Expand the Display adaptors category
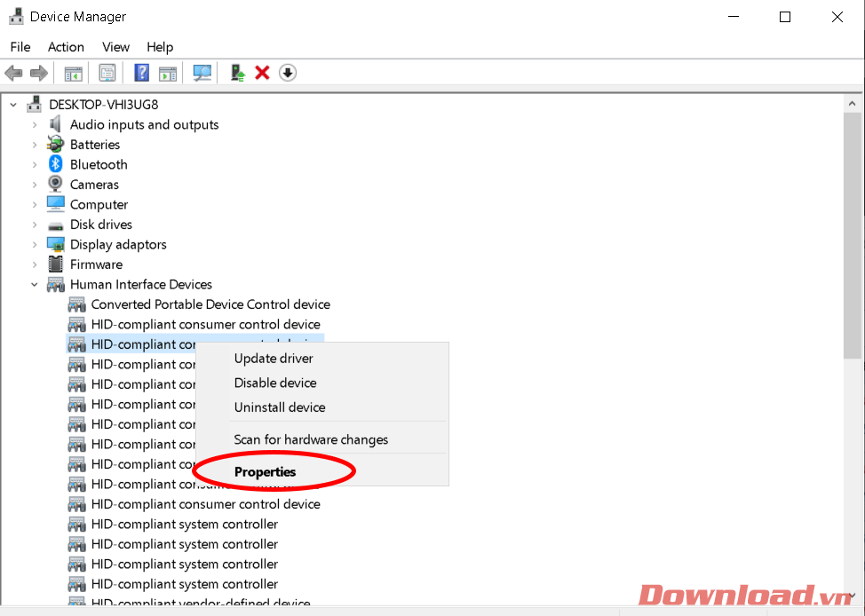The image size is (865, 616). (x=35, y=244)
